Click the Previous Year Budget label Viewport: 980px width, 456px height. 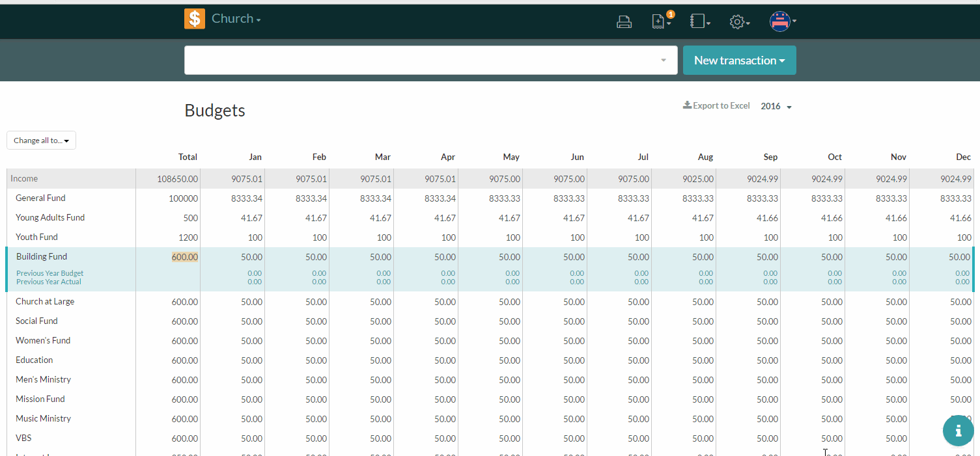click(x=50, y=273)
